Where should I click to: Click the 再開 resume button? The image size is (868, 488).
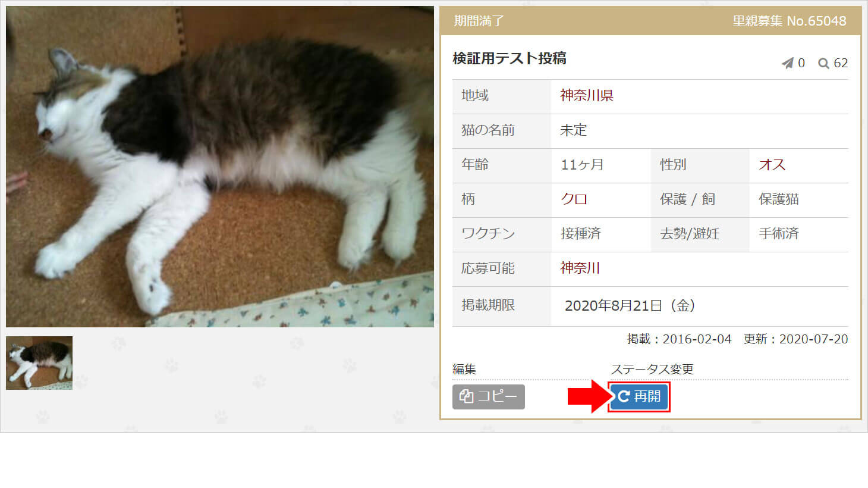pyautogui.click(x=639, y=397)
